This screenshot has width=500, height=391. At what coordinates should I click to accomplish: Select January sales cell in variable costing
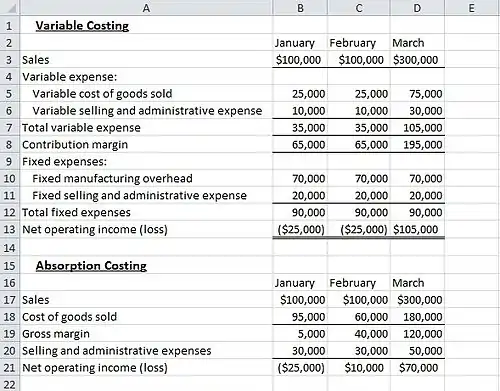pos(300,60)
